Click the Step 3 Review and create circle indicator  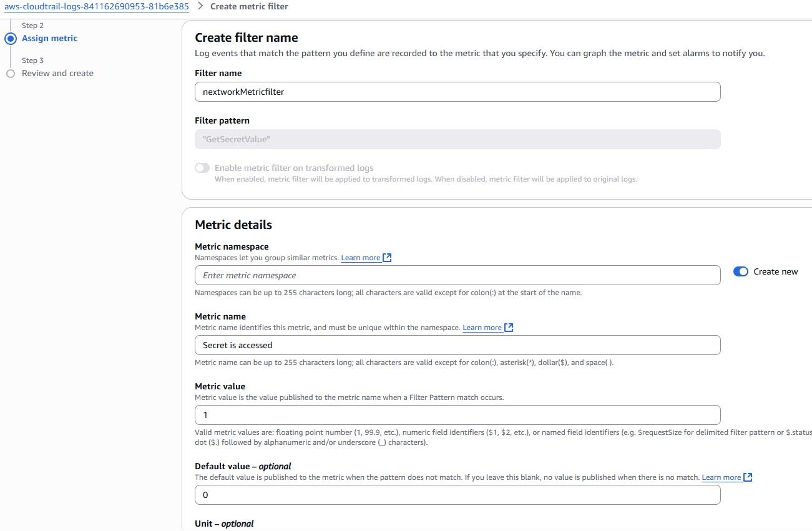tap(10, 73)
